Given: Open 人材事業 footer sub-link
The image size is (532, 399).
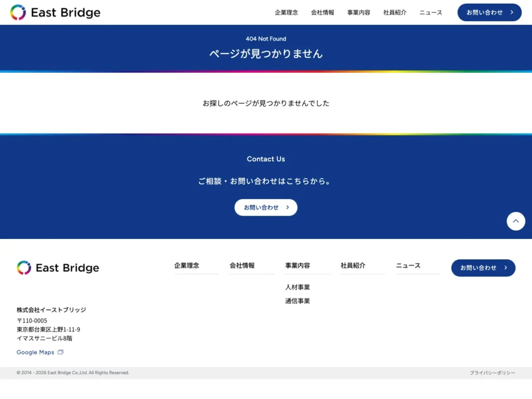Looking at the screenshot, I should tap(298, 287).
